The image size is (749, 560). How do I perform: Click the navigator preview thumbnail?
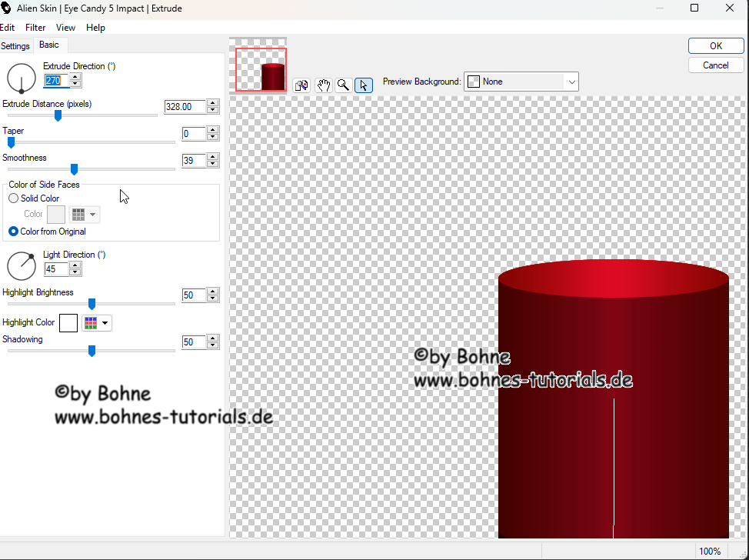[x=261, y=70]
